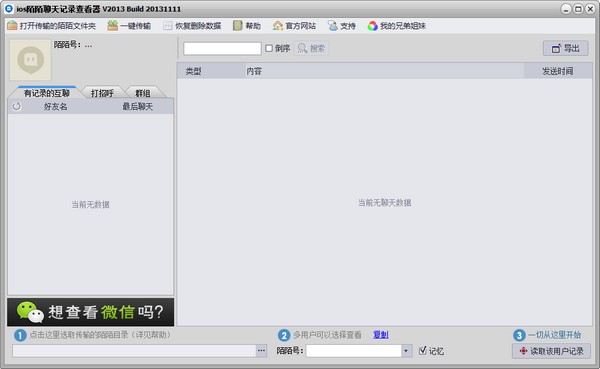Click the refresh icon in friend list header

16,106
